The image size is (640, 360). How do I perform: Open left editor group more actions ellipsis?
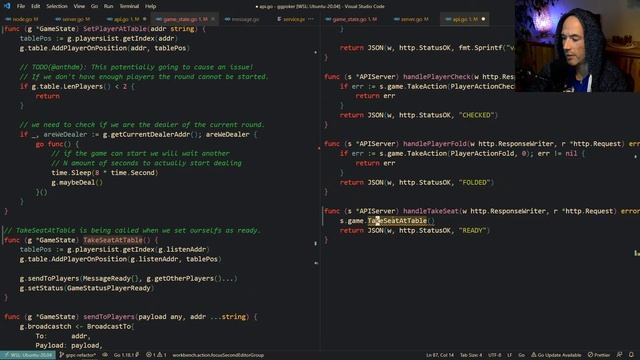[311, 19]
